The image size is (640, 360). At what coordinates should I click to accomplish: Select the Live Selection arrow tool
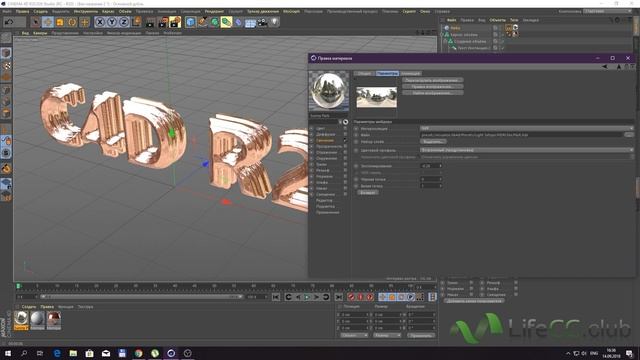coord(36,22)
